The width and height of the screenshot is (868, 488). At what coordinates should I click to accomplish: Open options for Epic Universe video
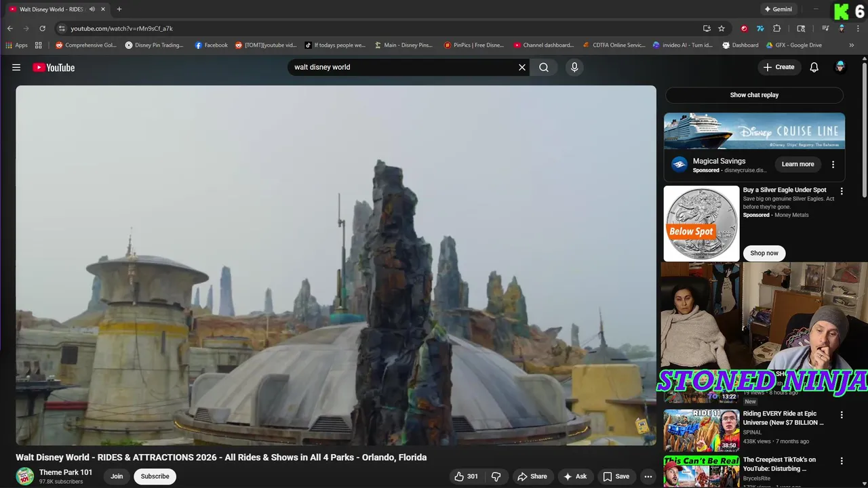(x=842, y=415)
